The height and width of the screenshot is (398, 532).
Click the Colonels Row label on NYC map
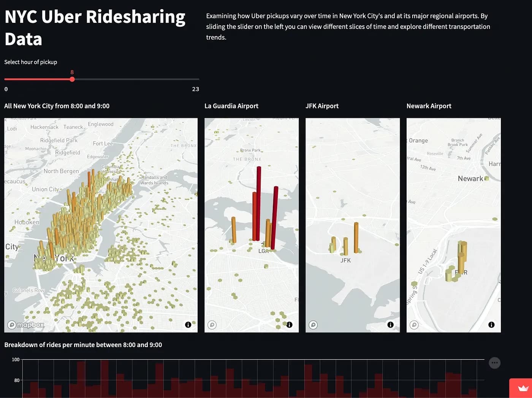click(x=28, y=290)
